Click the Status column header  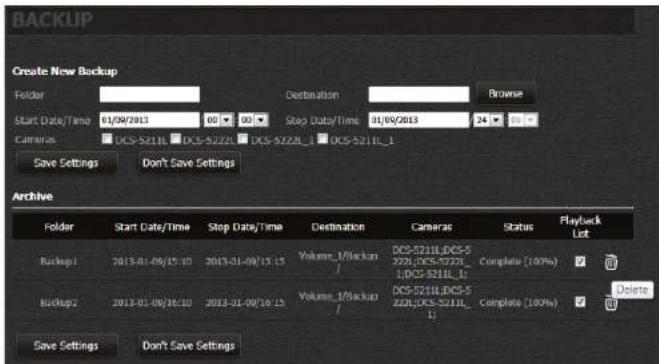click(x=518, y=227)
